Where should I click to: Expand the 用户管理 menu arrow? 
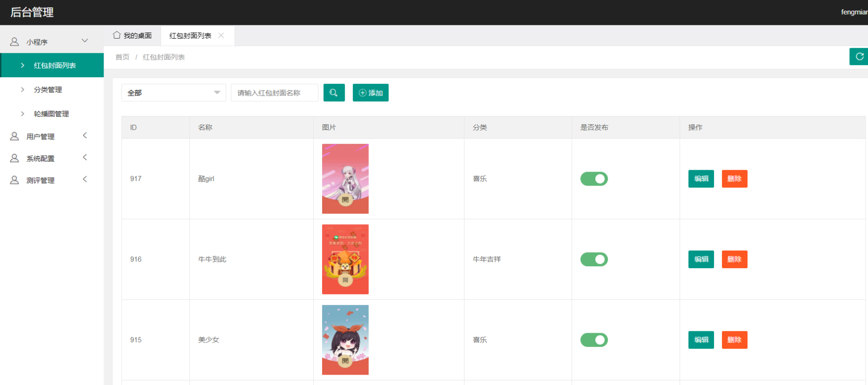click(85, 136)
